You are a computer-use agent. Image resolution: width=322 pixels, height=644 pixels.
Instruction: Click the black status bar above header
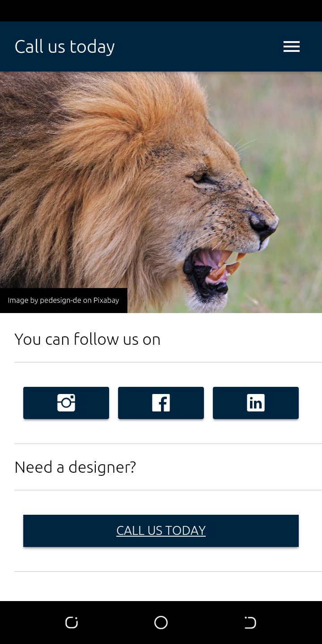pos(161,11)
